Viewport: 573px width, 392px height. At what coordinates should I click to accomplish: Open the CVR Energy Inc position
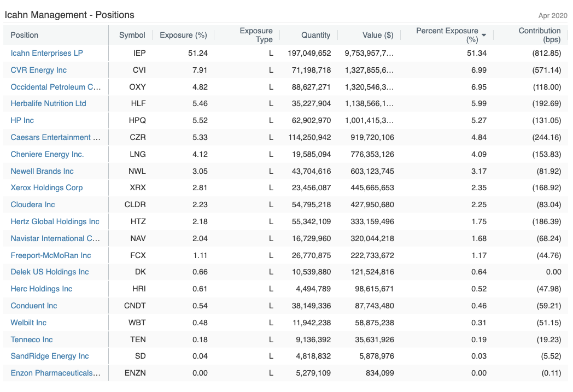point(38,70)
